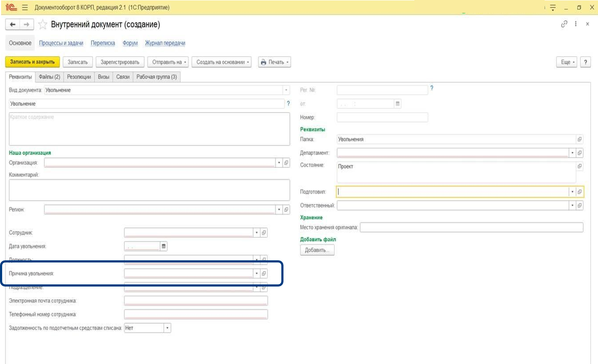Open help via the question mark button

(x=585, y=62)
